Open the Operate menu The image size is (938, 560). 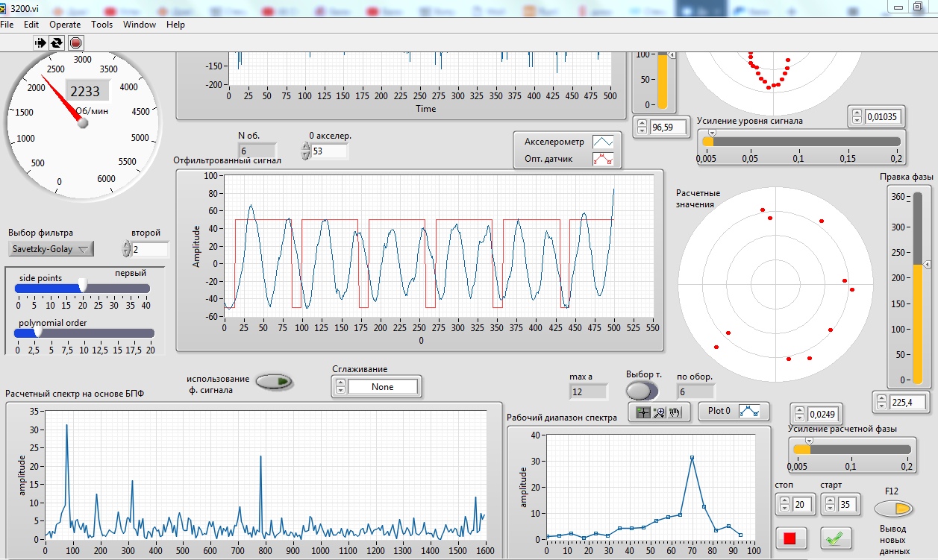point(65,25)
